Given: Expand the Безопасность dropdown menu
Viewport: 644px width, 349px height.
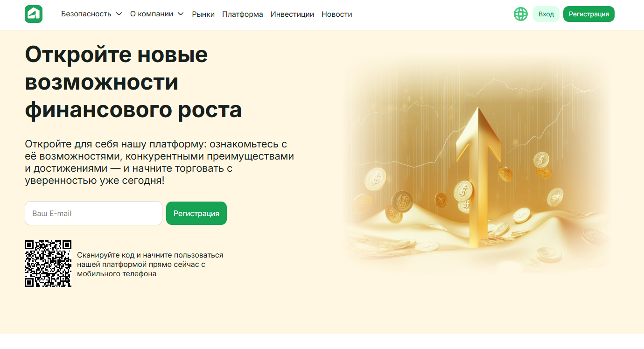Looking at the screenshot, I should 86,14.
